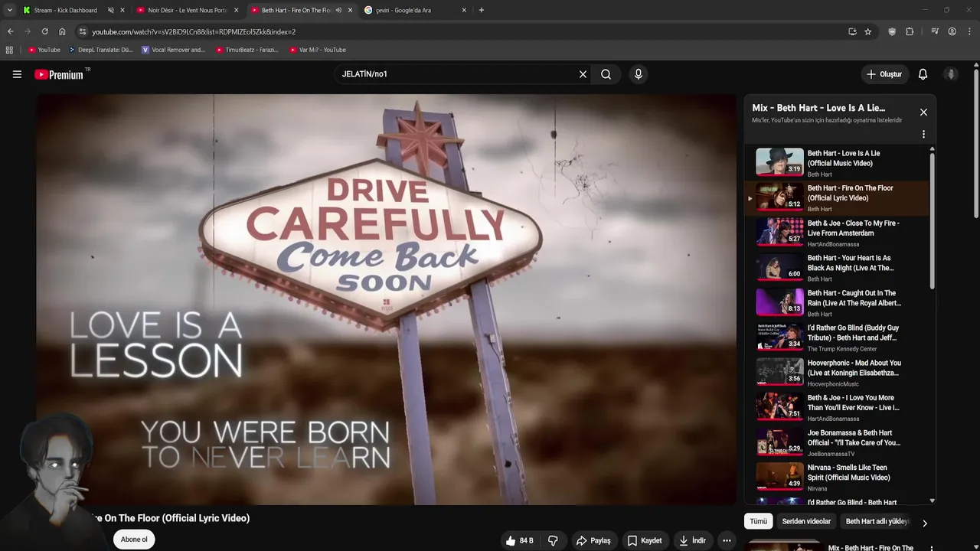Open the shield extension icon
This screenshot has width=980, height=551.
[x=892, y=31]
